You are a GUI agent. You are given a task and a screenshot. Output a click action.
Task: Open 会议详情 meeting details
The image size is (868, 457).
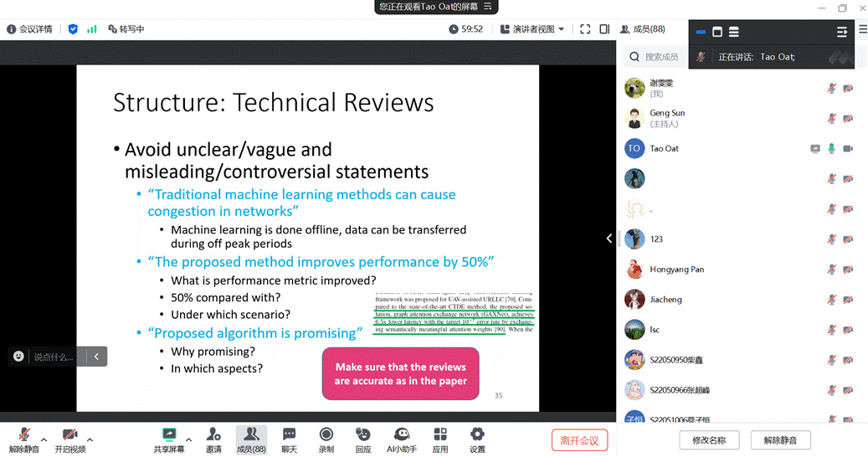tap(30, 28)
